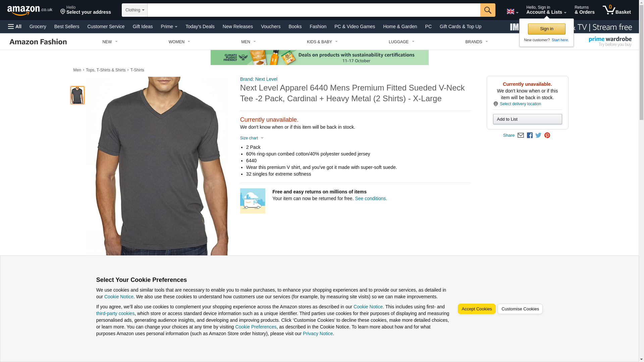Share product on Pinterest

tap(547, 135)
